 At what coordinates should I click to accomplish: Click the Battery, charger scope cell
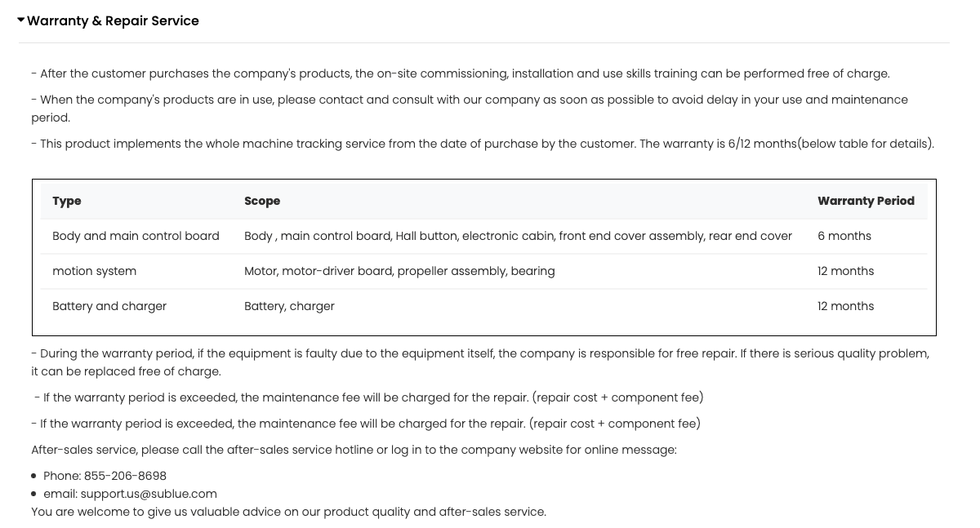point(289,306)
